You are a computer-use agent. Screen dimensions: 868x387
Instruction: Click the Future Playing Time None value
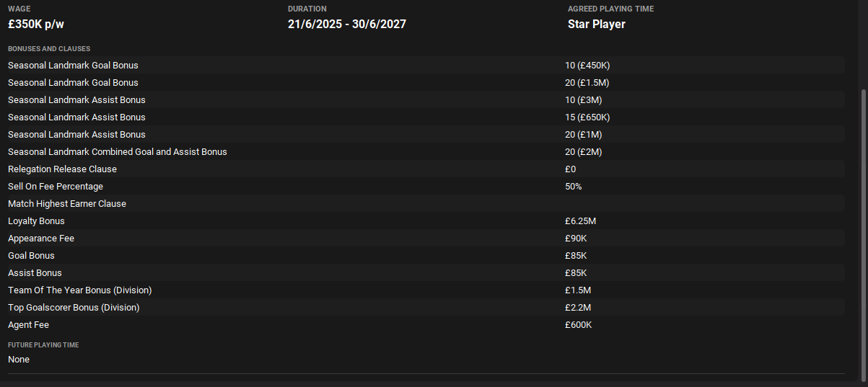coord(19,360)
